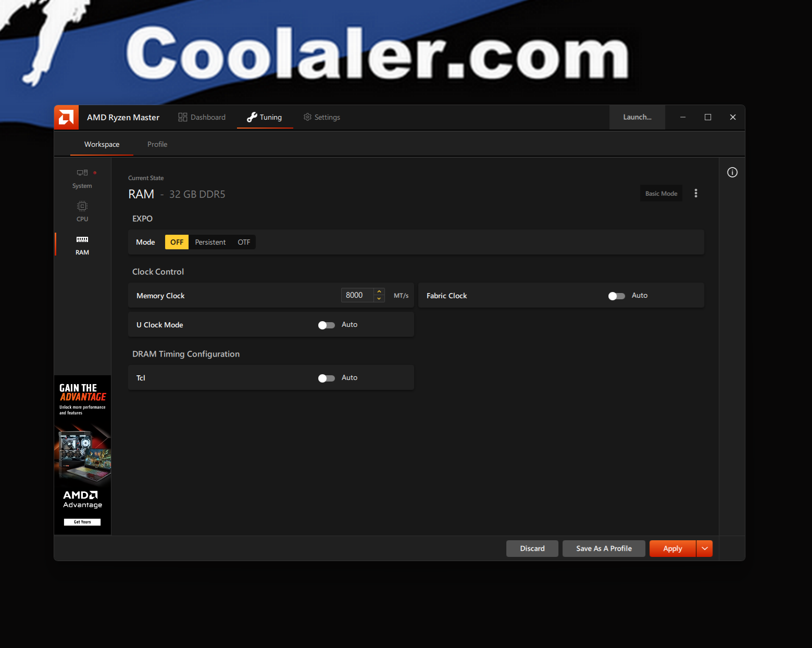
Task: Open the Settings tab
Action: 322,117
